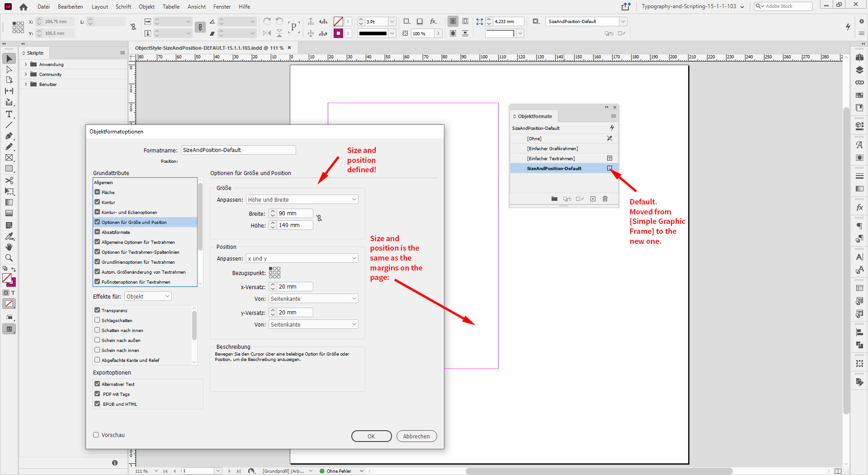
Task: Open the Von dropdown set to Seitenkante
Action: [x=313, y=298]
